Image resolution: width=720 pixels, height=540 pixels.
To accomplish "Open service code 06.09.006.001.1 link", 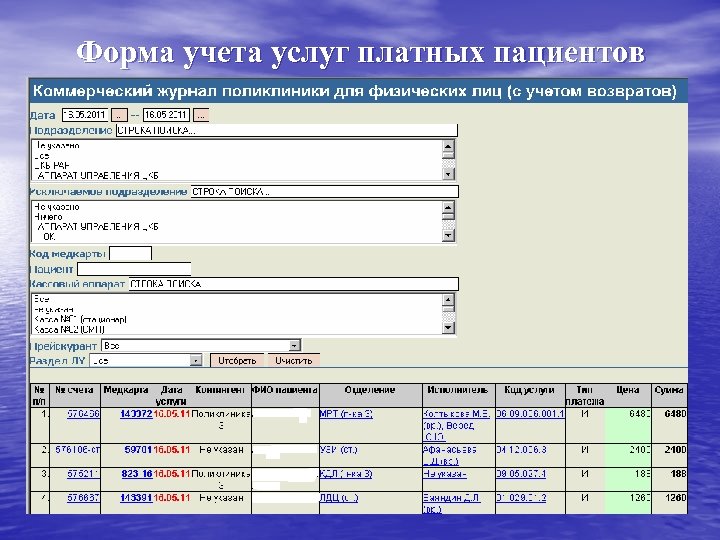I will coord(530,414).
